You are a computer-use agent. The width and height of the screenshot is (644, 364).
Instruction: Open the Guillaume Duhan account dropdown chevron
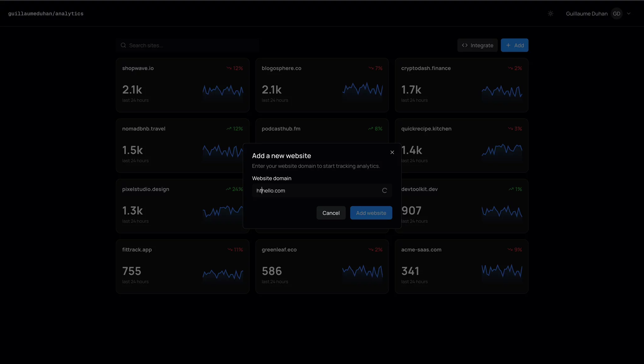[629, 14]
